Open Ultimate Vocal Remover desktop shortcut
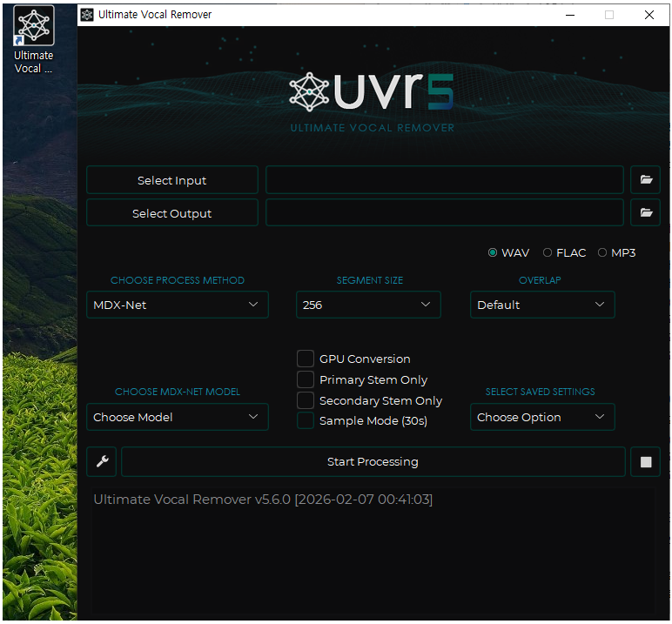 (x=33, y=39)
